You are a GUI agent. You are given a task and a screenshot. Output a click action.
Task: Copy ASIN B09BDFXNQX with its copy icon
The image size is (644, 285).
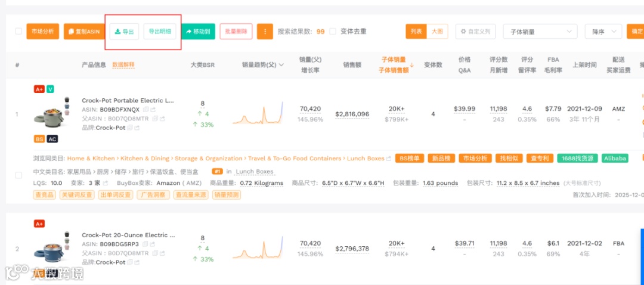(145, 110)
